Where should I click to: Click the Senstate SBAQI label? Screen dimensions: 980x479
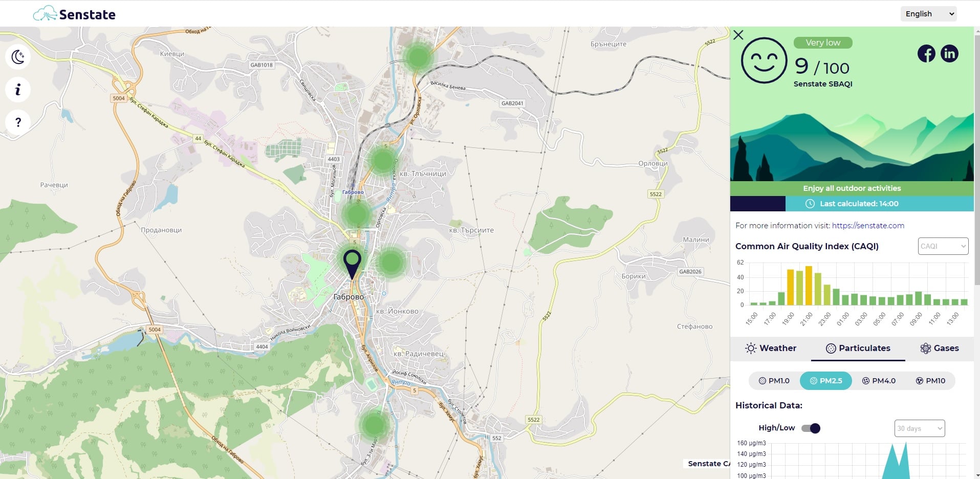point(823,84)
